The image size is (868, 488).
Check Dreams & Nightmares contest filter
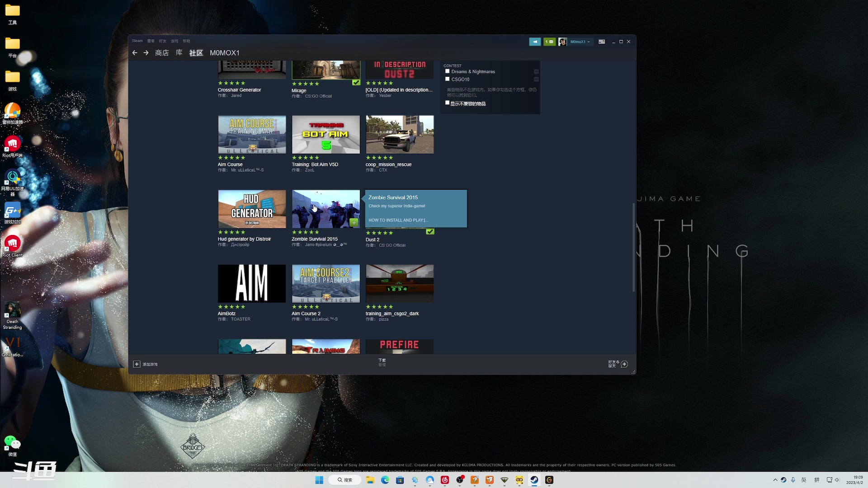click(447, 71)
